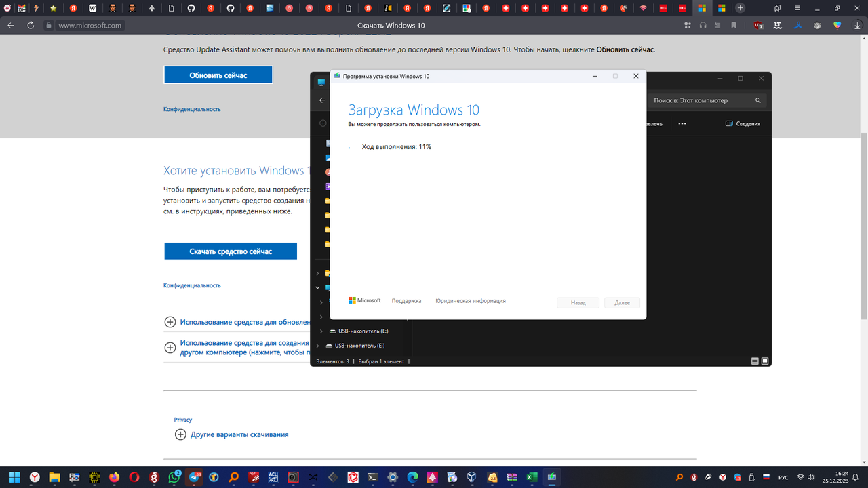This screenshot has width=868, height=488.
Task: Switch input language РУС in tray
Action: pos(783,477)
